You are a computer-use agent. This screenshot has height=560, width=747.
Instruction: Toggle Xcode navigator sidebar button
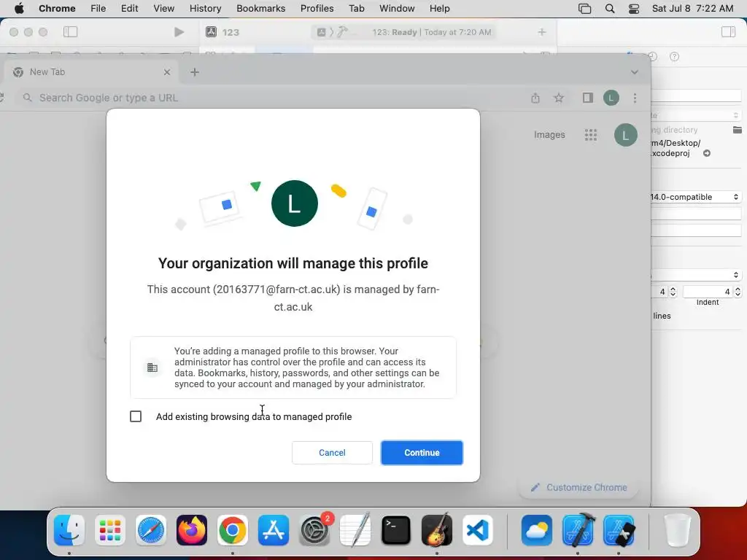coord(71,32)
